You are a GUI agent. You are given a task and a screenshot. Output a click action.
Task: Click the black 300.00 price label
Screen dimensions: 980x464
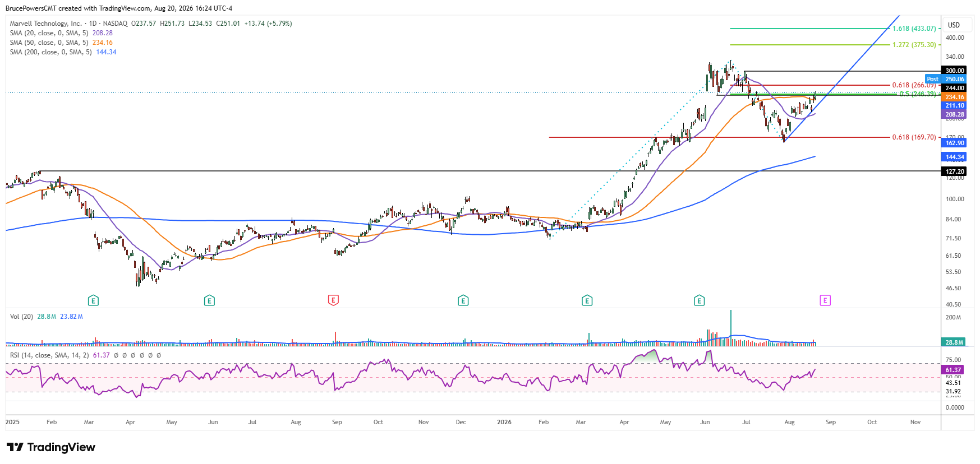pyautogui.click(x=954, y=71)
